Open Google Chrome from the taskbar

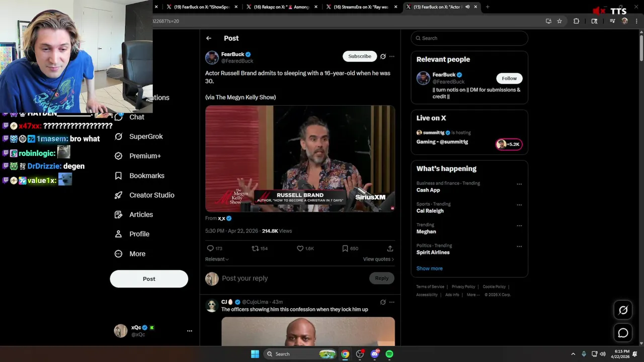(x=345, y=354)
